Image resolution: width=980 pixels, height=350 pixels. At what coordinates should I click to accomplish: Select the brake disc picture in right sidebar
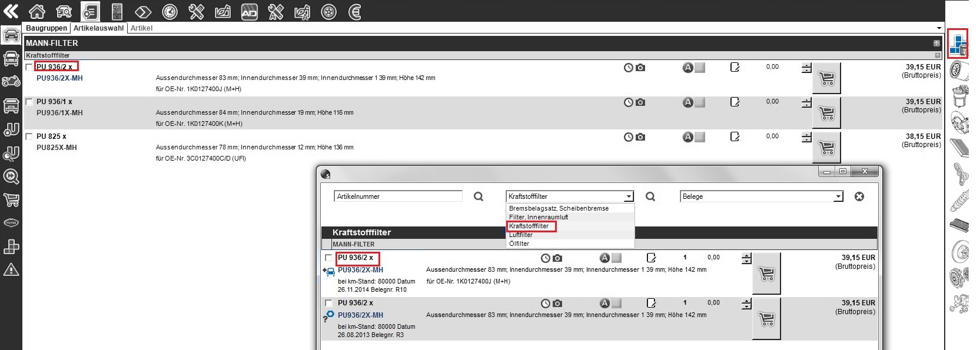pos(960,252)
